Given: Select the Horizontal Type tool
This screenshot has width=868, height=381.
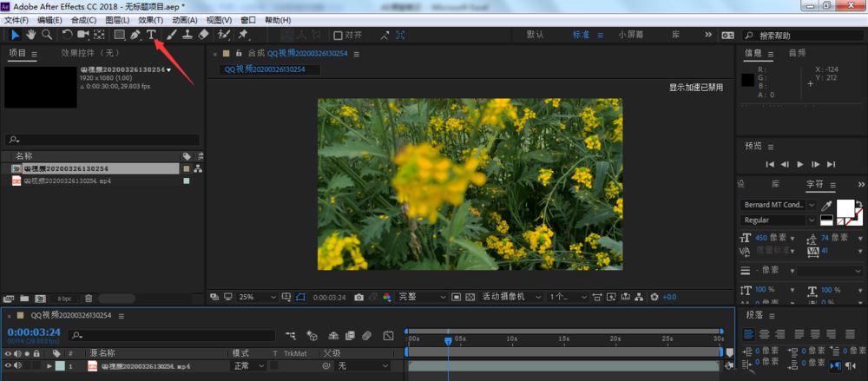Looking at the screenshot, I should 151,35.
